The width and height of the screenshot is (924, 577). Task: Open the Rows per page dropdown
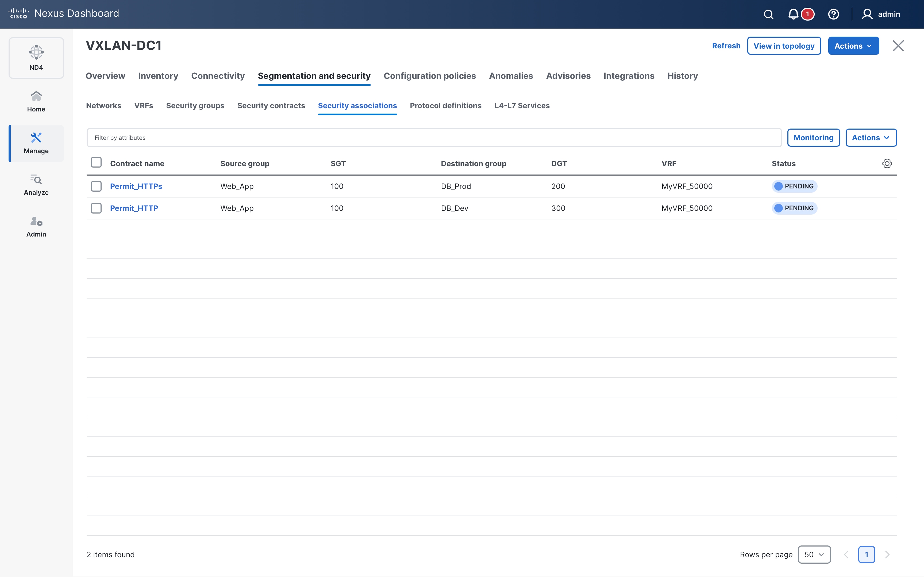(814, 555)
